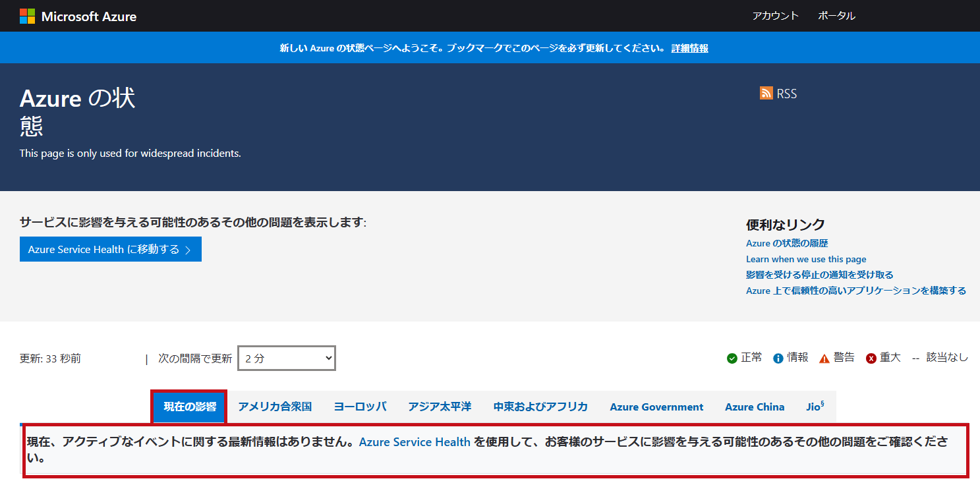980x483 pixels.
Task: Switch to the Azure Government tab
Action: click(x=656, y=407)
